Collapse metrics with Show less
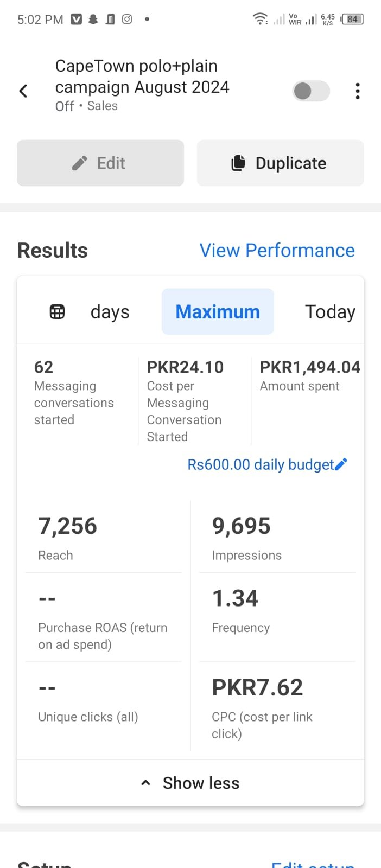This screenshot has width=381, height=868. [190, 783]
